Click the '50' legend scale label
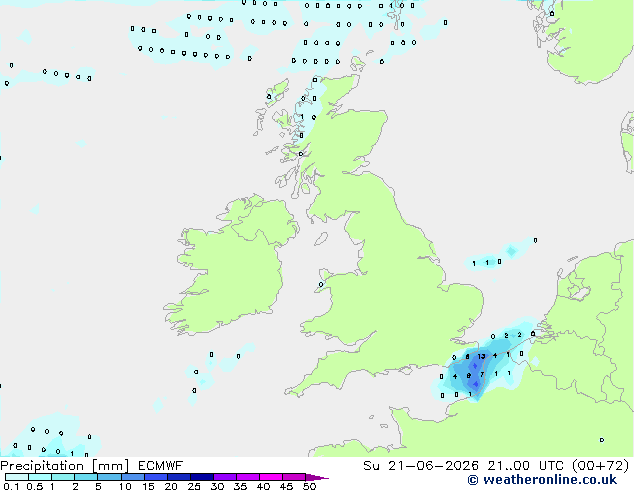This screenshot has height=490, width=634. [x=309, y=486]
